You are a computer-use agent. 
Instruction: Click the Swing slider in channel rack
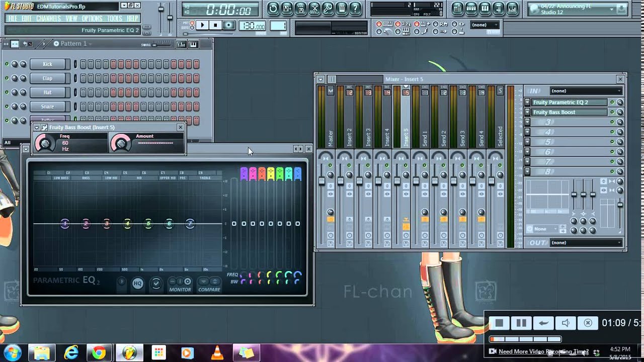point(162,44)
